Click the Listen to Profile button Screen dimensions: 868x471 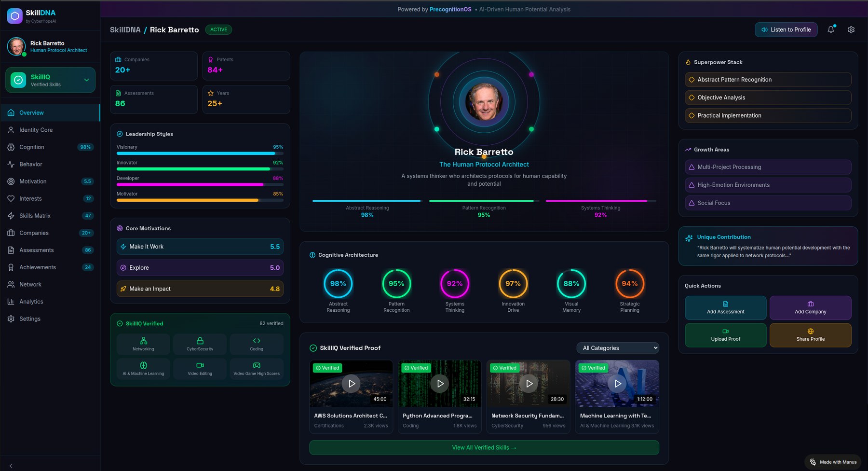(x=786, y=29)
